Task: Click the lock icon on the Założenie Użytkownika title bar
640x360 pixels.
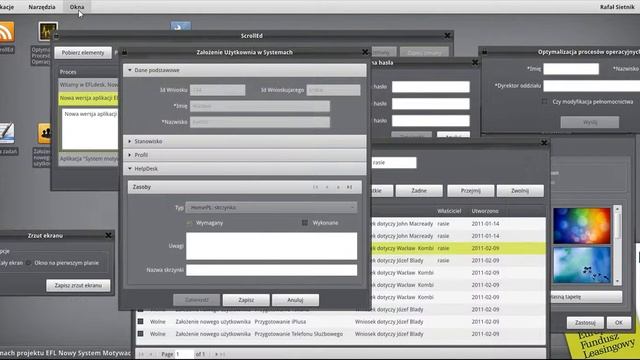Action: coord(124,52)
